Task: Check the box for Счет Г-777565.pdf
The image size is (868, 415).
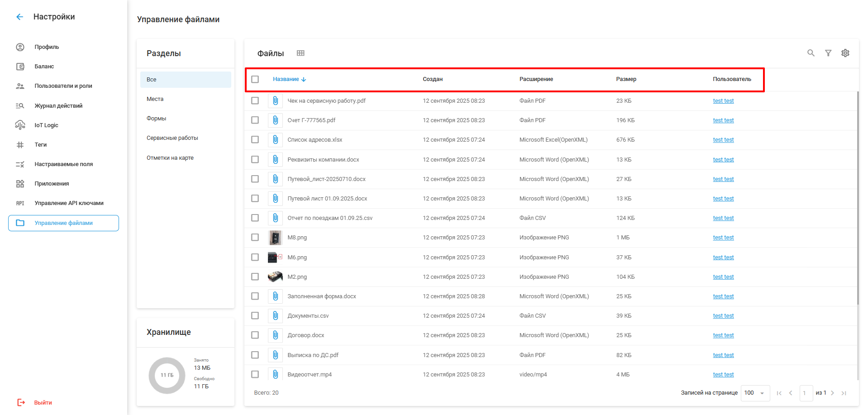Action: (x=255, y=120)
